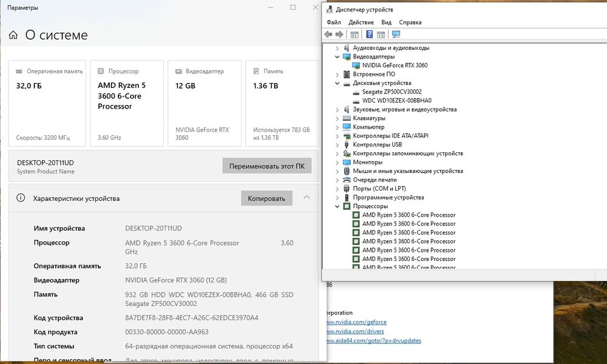
Task: Open the nvidia.com/geforce link
Action: tap(356, 322)
